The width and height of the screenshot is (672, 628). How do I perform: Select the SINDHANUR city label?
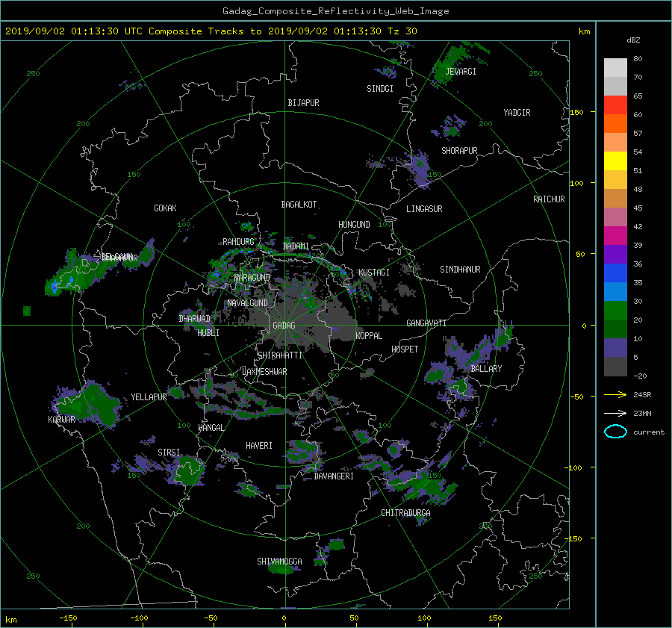tap(460, 270)
